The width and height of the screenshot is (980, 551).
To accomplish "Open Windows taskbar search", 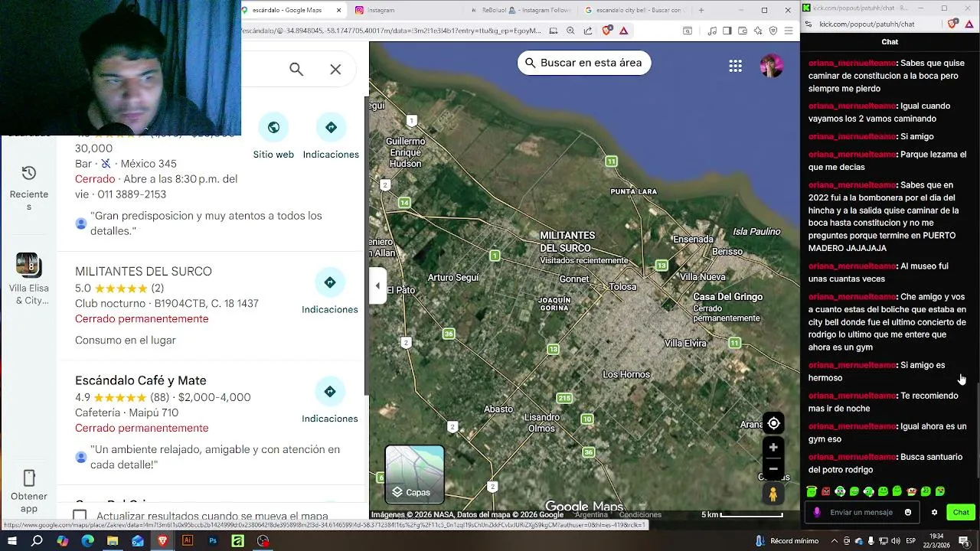I will (x=37, y=541).
